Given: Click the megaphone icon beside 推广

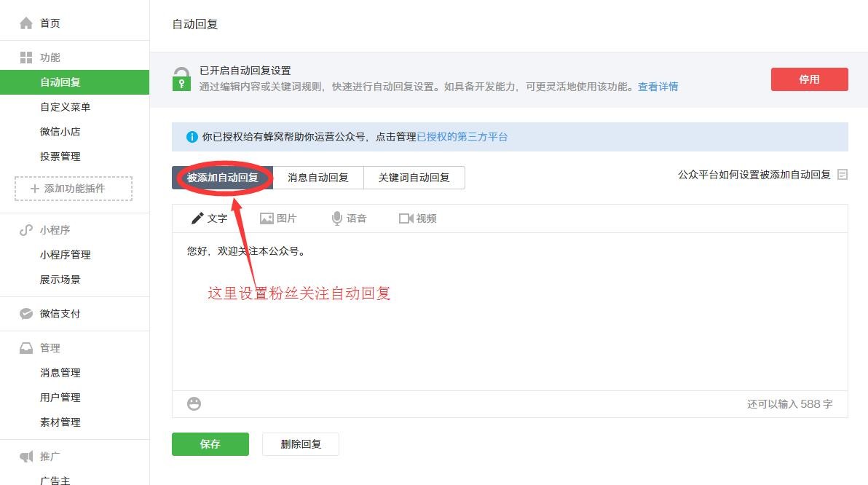Looking at the screenshot, I should pos(26,456).
